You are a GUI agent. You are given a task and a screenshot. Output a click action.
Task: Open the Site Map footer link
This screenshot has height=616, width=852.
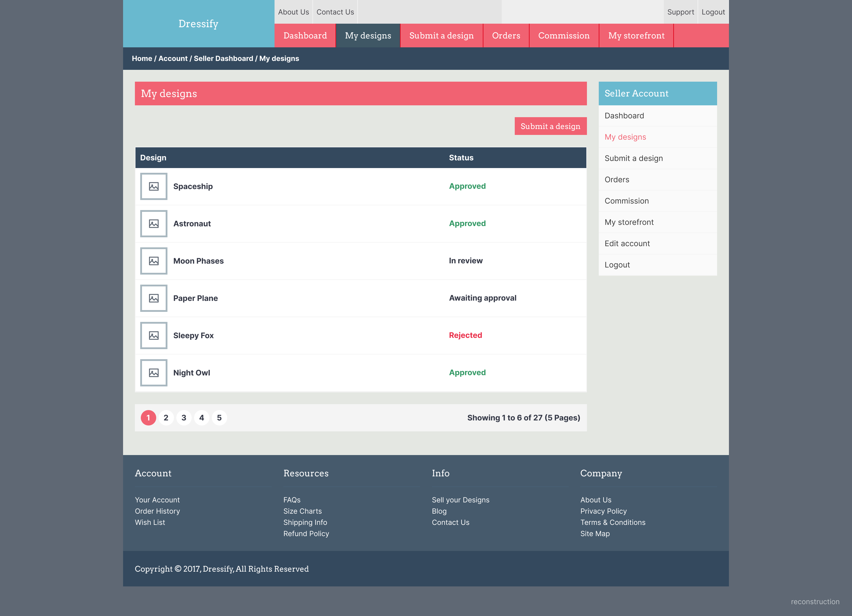click(595, 534)
